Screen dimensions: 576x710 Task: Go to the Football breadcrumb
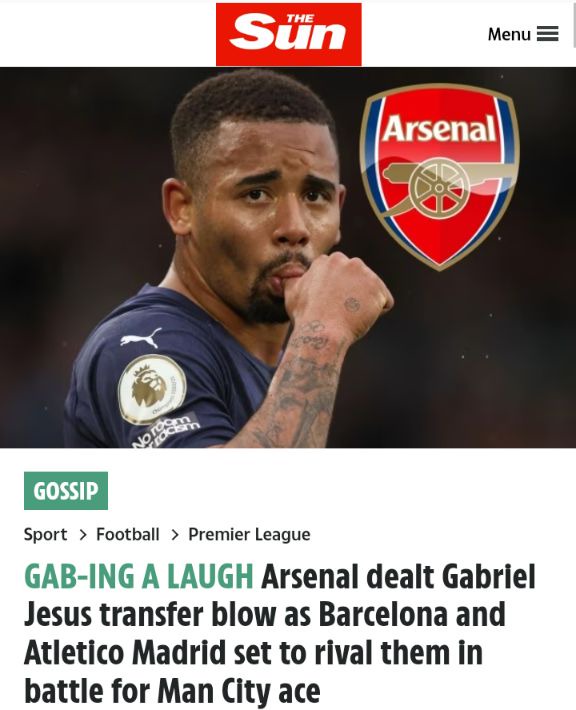128,534
